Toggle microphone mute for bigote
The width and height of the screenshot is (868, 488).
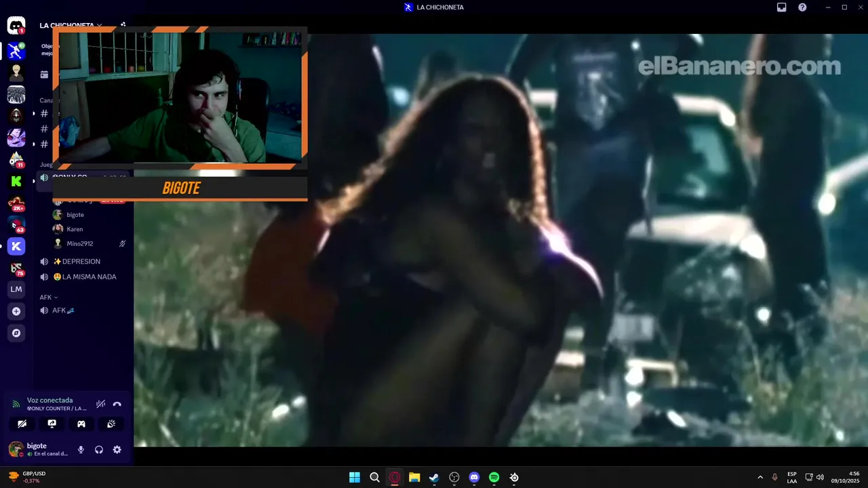click(81, 449)
